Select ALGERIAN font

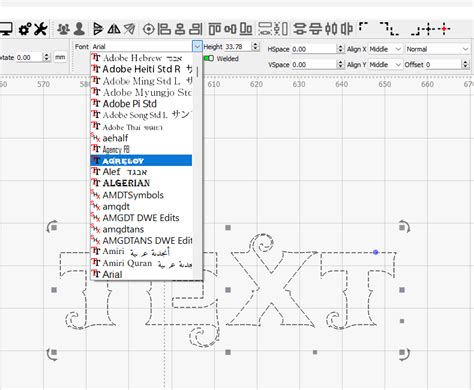click(141, 183)
